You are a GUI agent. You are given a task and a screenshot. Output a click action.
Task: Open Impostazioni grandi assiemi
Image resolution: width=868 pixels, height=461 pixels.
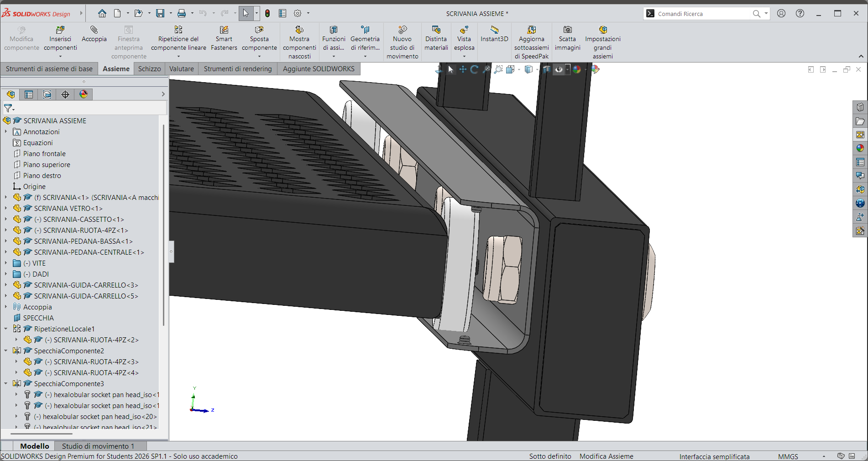click(603, 42)
